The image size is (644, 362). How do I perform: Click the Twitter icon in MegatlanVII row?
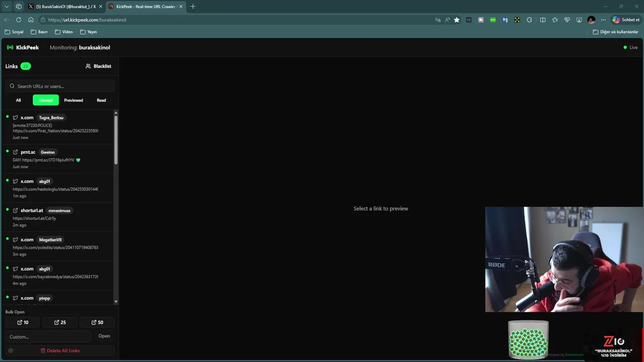point(16,240)
